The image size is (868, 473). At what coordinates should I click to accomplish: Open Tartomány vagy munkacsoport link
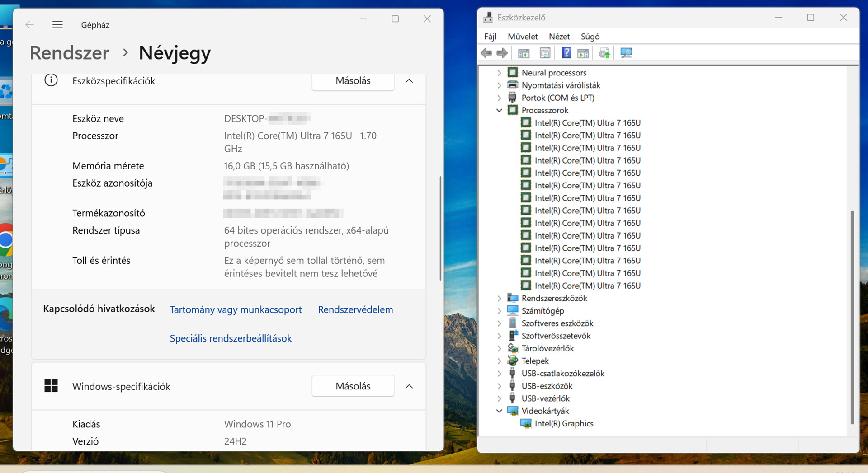pos(236,309)
